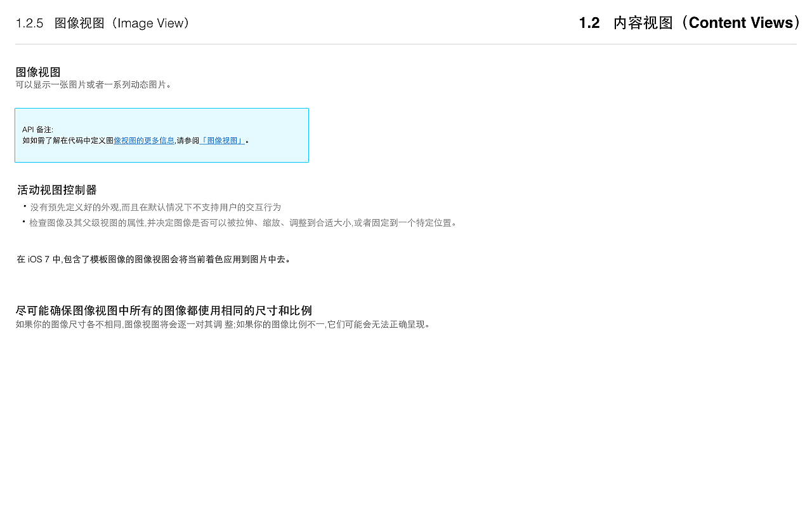Select the 活动视图控制器 heading
Screen dimensions: 812x508
click(57, 190)
